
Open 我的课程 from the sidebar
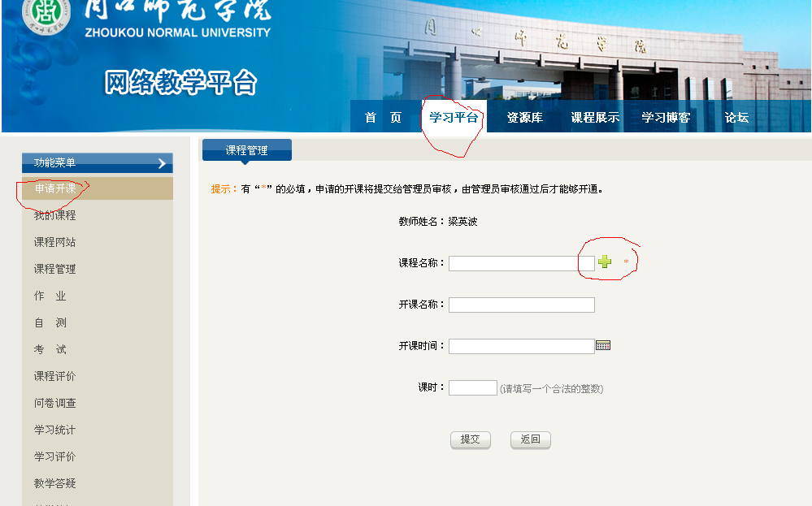click(x=54, y=215)
